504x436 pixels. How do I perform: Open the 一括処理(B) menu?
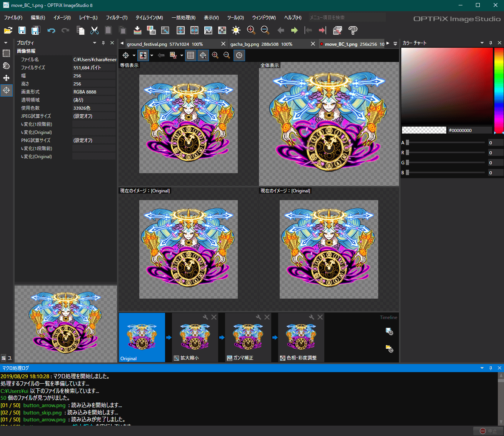click(184, 17)
